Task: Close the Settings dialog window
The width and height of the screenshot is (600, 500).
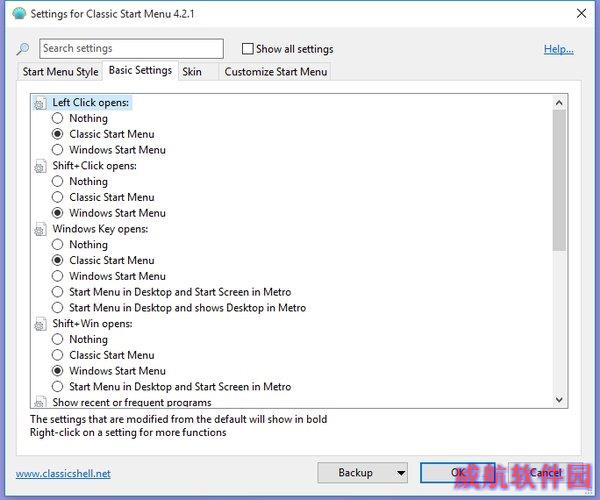Action: 581,14
